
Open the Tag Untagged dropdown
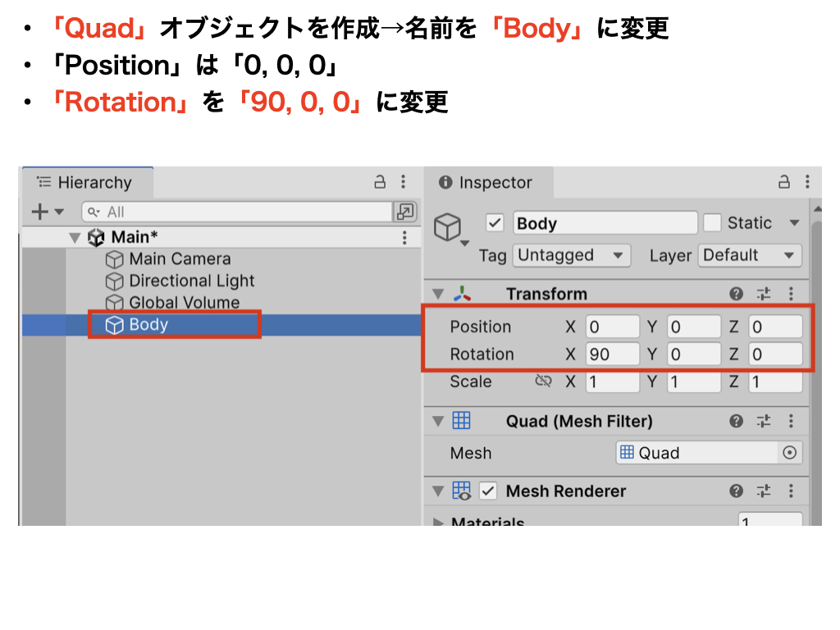point(572,256)
